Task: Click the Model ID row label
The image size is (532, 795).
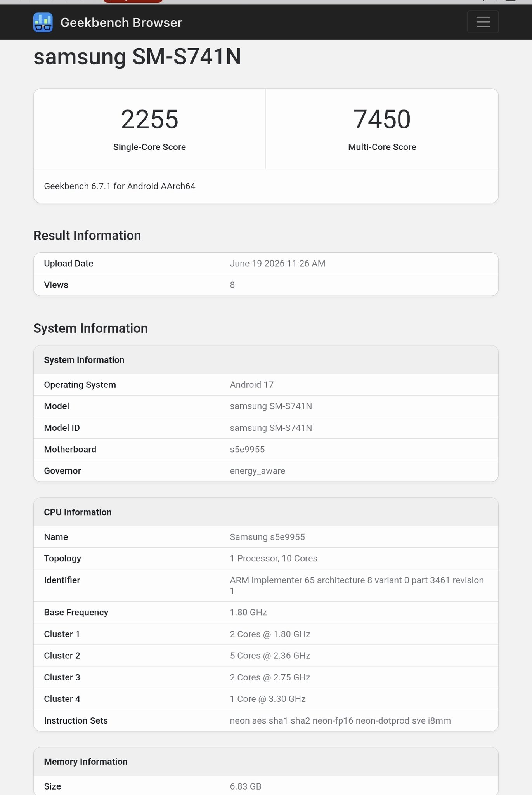Action: pyautogui.click(x=62, y=428)
